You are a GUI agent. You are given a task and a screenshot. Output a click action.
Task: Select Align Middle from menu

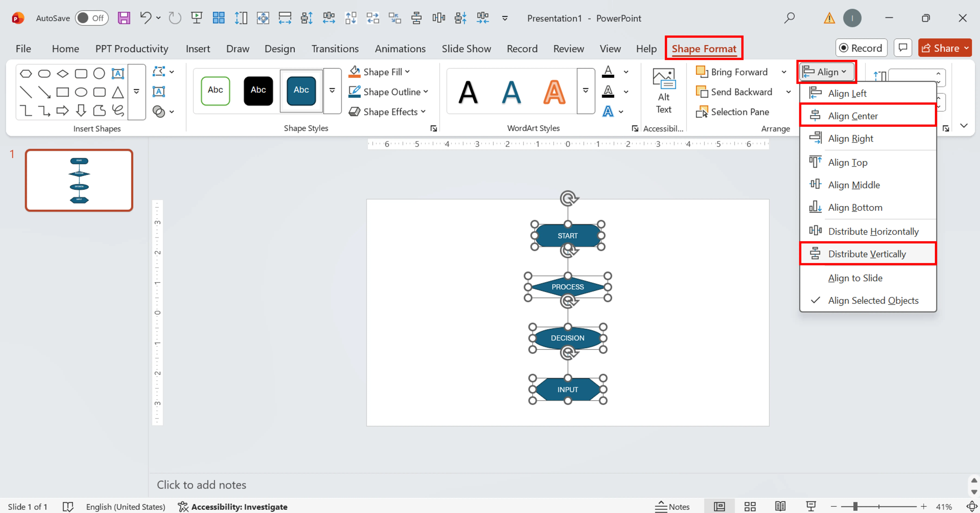point(868,185)
